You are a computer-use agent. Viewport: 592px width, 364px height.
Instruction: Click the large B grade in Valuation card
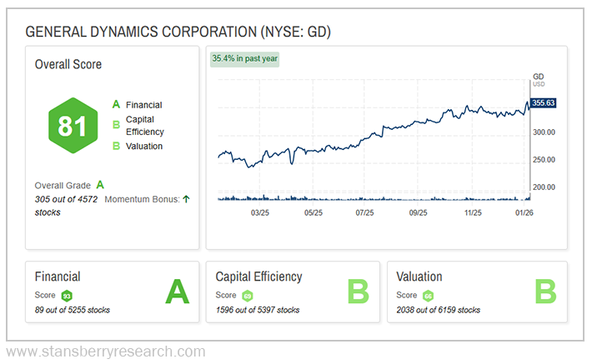[544, 292]
